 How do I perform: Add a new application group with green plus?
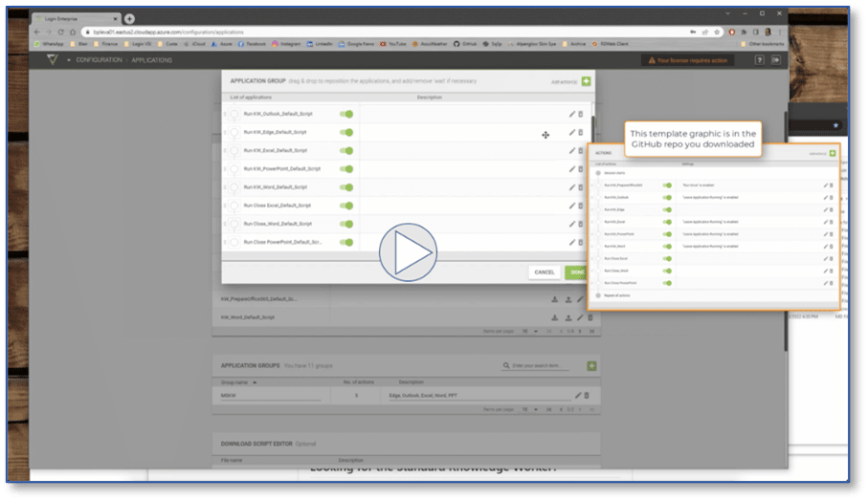click(591, 365)
